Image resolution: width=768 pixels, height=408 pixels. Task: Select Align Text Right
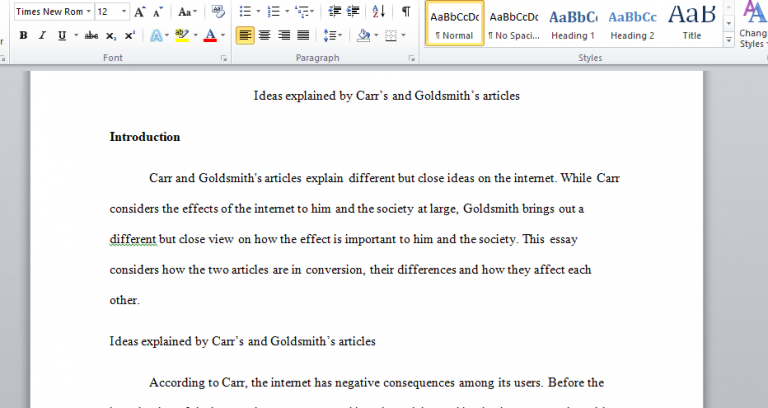point(284,36)
